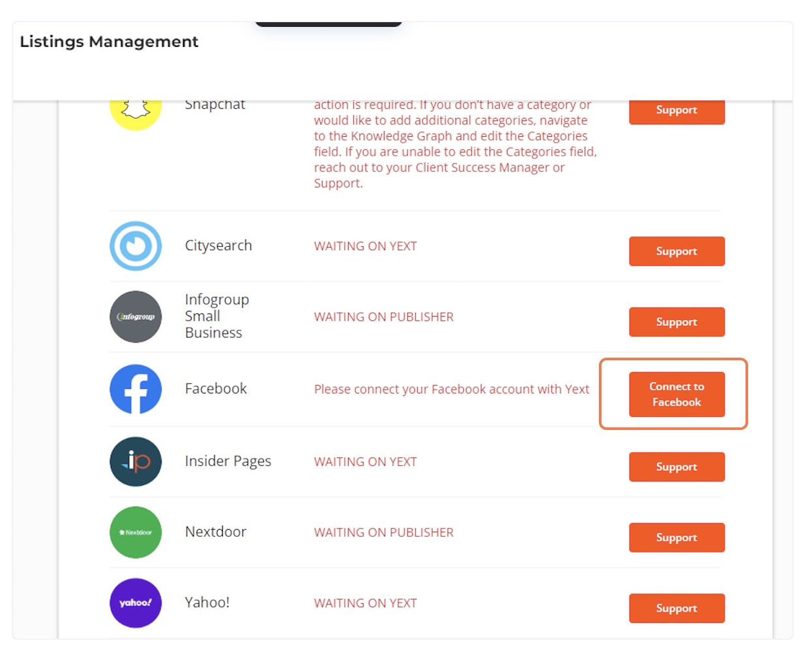Click the Listings Management heading

[109, 42]
